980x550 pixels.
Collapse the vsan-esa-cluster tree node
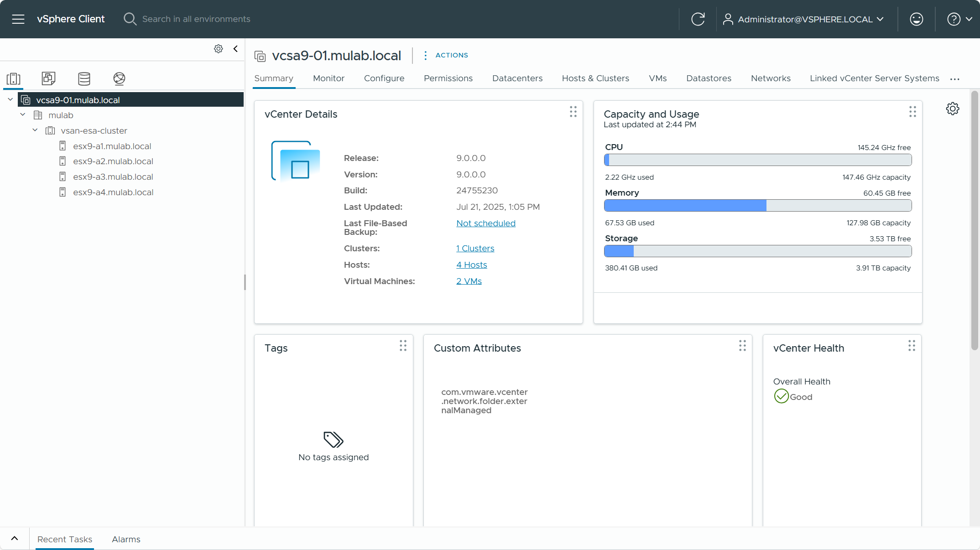pos(35,130)
